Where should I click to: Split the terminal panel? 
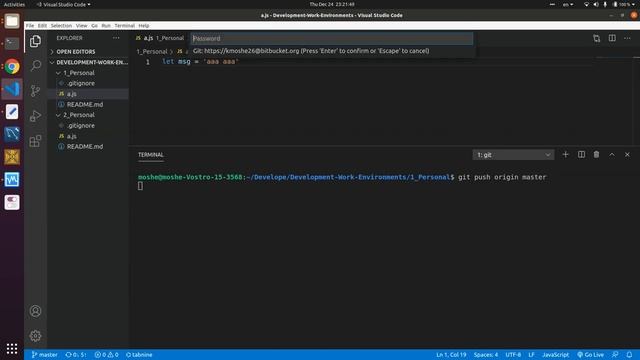click(581, 155)
